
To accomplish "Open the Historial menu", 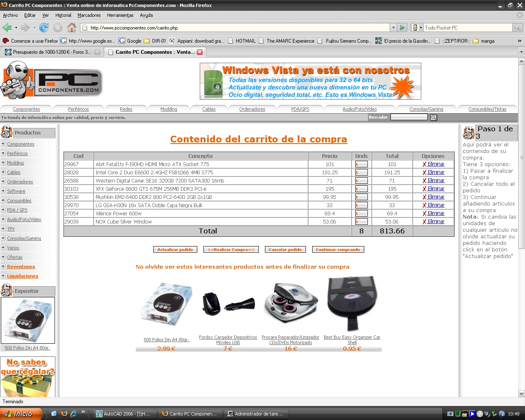I will point(63,15).
